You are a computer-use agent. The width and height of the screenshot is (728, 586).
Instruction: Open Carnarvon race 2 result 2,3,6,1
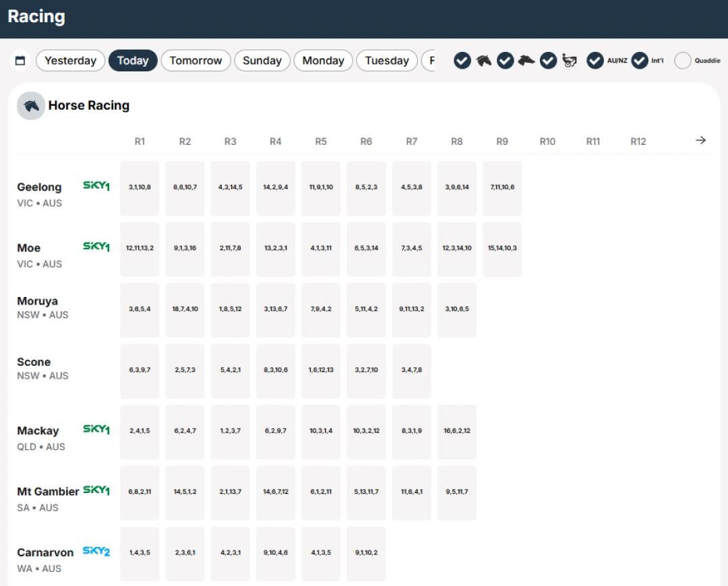(185, 554)
